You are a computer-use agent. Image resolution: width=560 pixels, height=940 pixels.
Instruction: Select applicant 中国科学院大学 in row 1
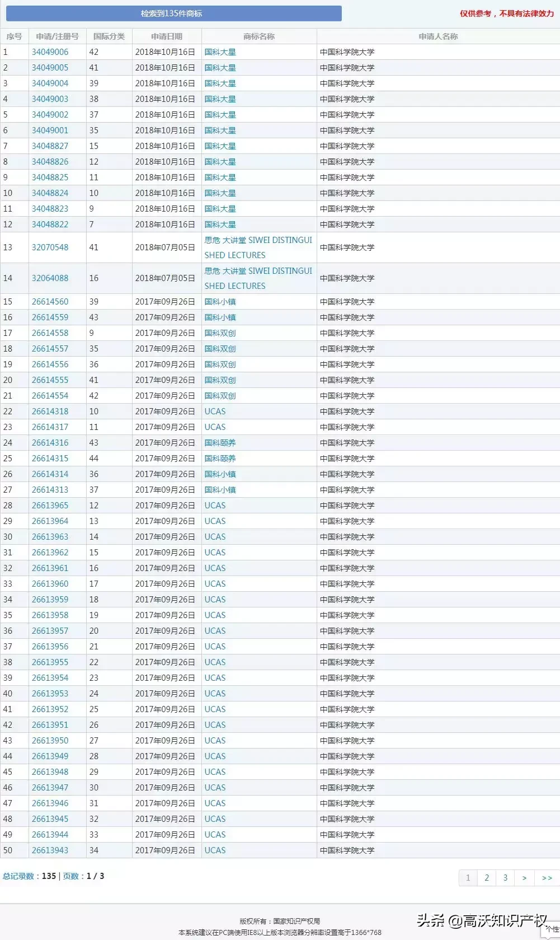tap(347, 52)
